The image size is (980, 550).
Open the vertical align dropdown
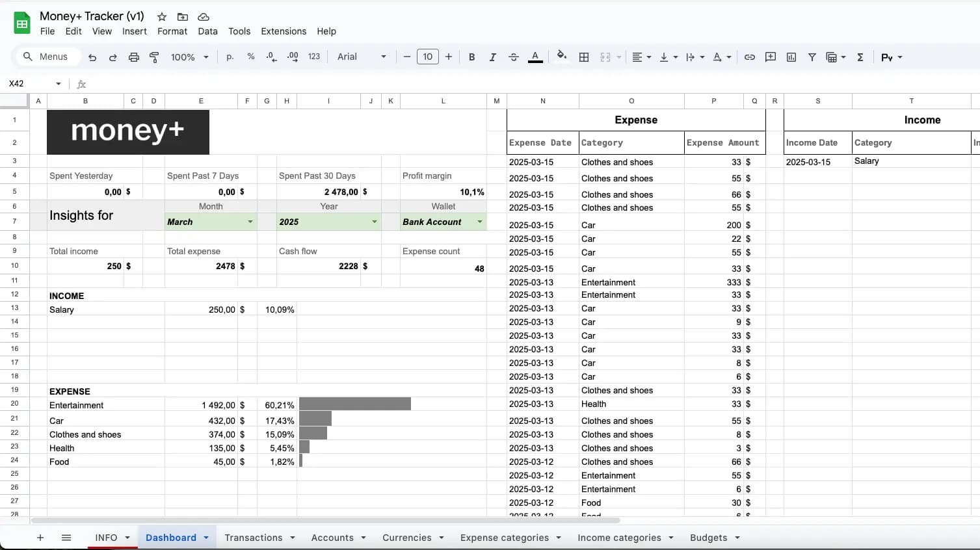coord(669,57)
